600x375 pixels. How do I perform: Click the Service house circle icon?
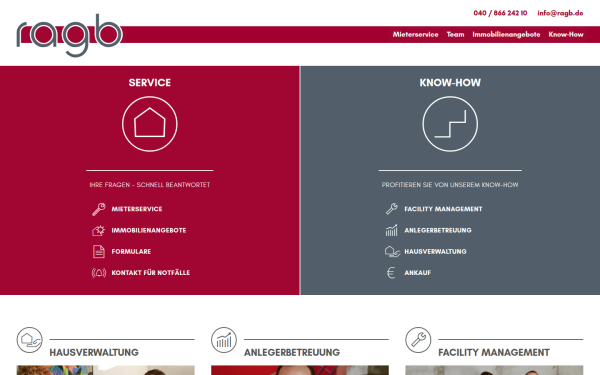pyautogui.click(x=150, y=124)
